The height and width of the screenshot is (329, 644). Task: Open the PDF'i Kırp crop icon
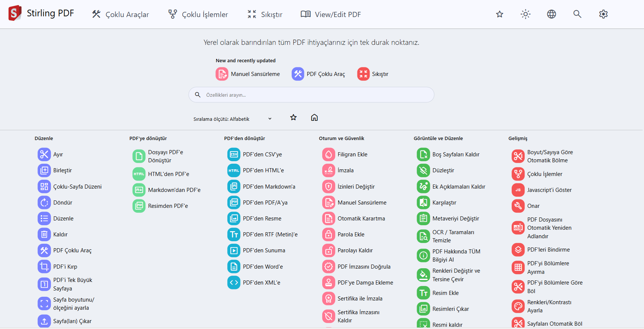coord(44,266)
